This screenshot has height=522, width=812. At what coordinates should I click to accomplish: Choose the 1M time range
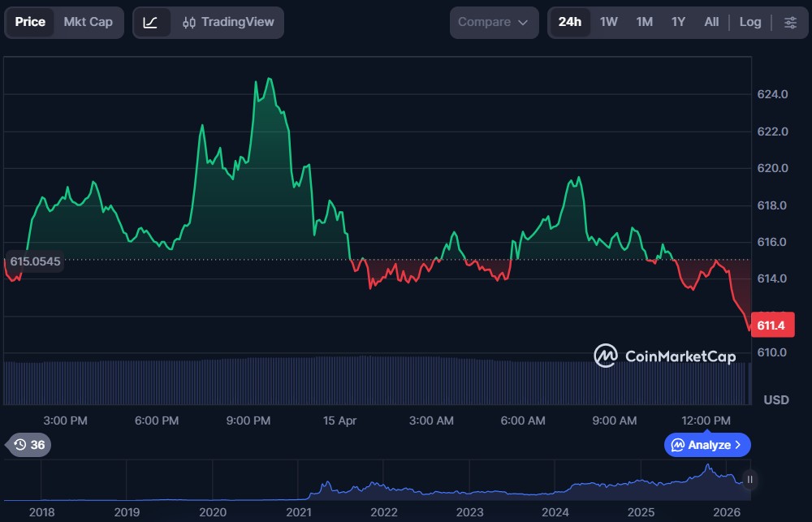(644, 22)
